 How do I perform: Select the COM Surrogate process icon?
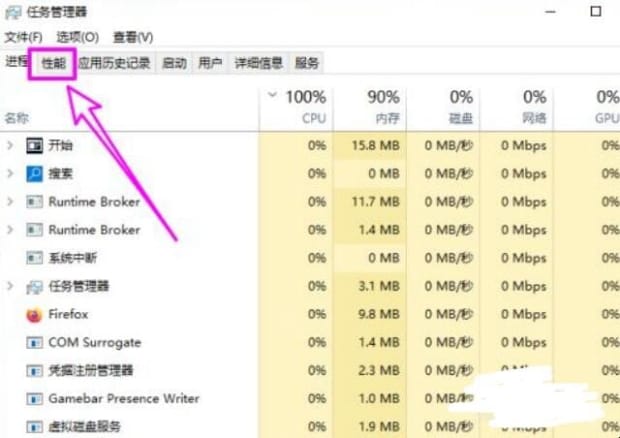35,342
